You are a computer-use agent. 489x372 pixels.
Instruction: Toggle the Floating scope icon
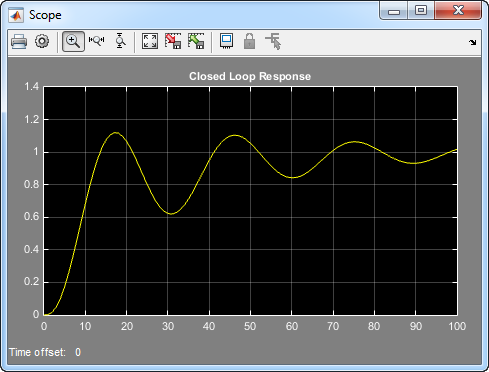pyautogui.click(x=226, y=41)
